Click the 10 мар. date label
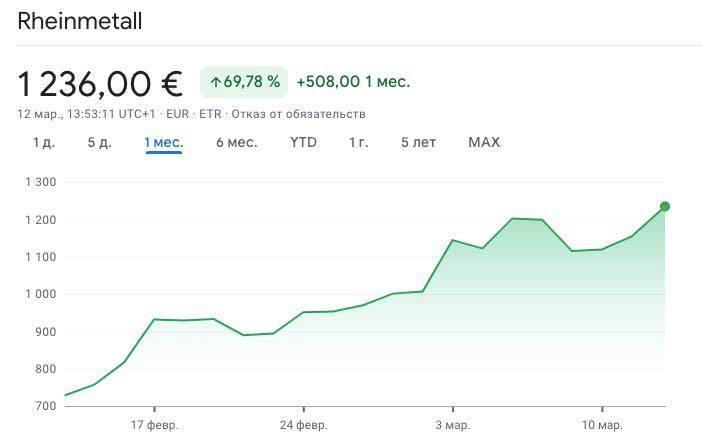 (601, 425)
